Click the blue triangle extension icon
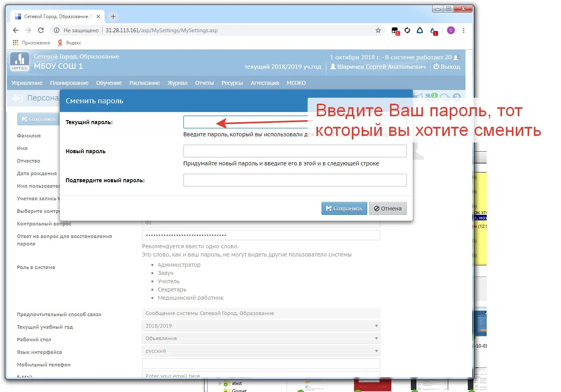Screen dimensions: 561x392 420,30
